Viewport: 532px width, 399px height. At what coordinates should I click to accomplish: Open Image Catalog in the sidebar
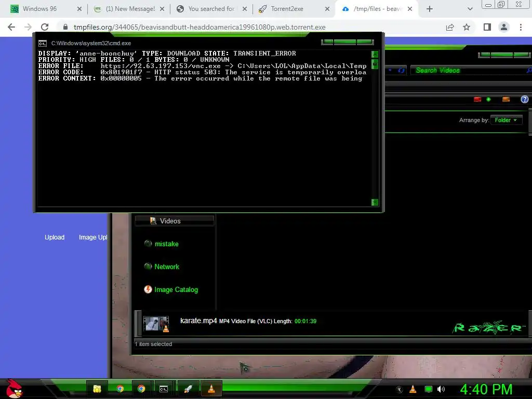click(176, 290)
